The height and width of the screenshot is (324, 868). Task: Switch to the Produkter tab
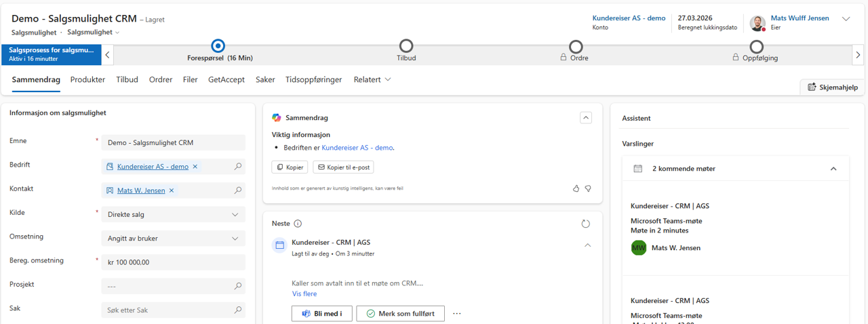87,79
